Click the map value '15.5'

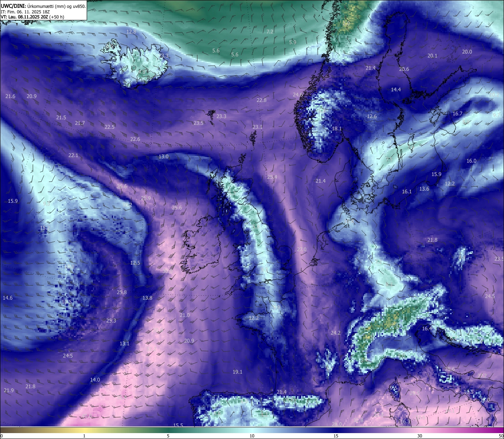pos(178,425)
